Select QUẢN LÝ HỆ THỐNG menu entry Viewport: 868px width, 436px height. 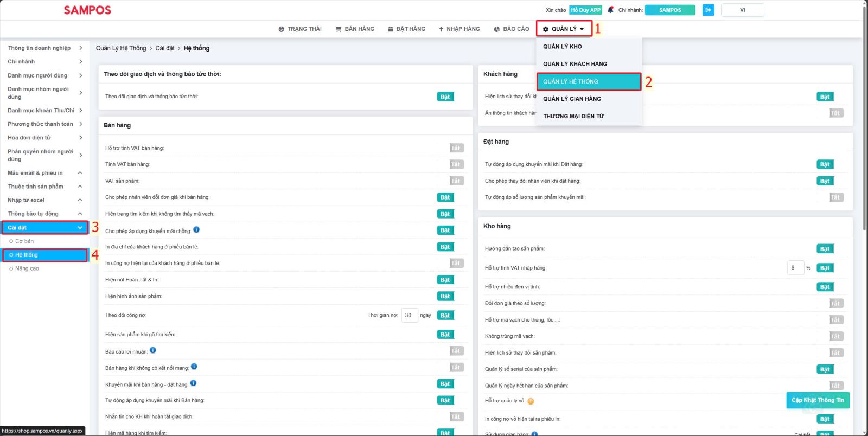point(589,81)
